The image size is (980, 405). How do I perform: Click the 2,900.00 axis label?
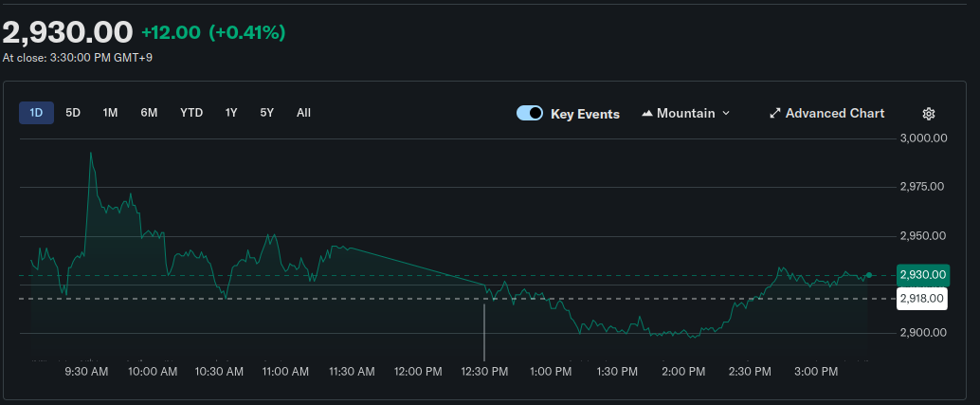[922, 333]
